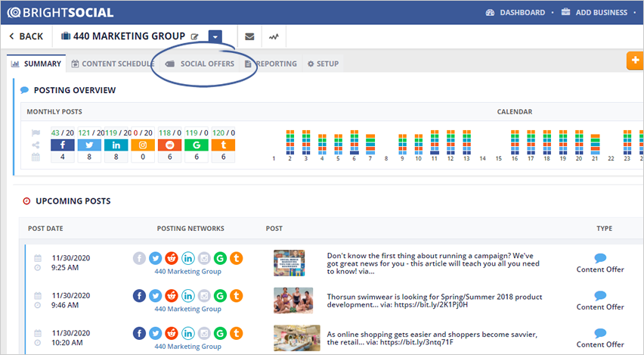
Task: Select the LinkedIn monthly posts icon
Action: [116, 145]
